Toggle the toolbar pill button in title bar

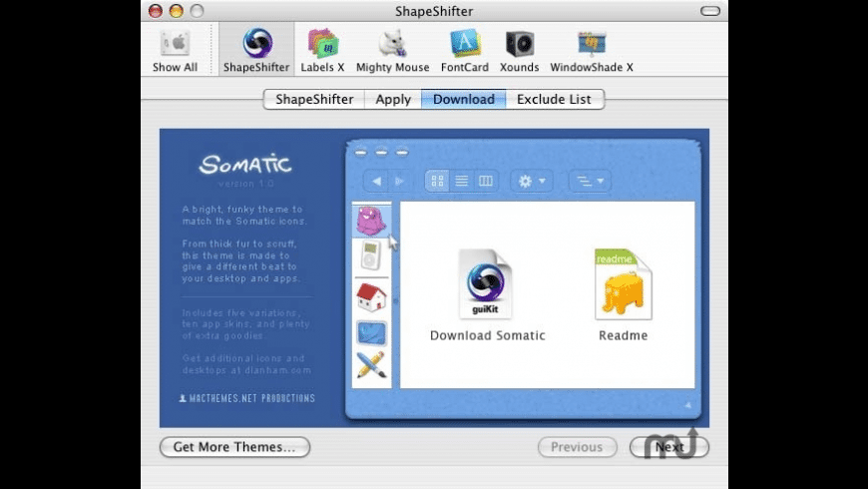pos(710,11)
